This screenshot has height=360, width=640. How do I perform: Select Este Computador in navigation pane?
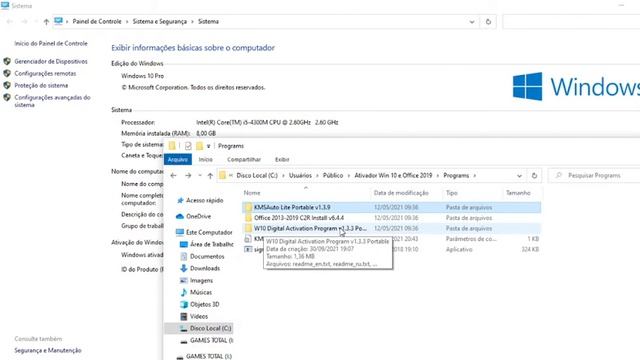[209, 232]
